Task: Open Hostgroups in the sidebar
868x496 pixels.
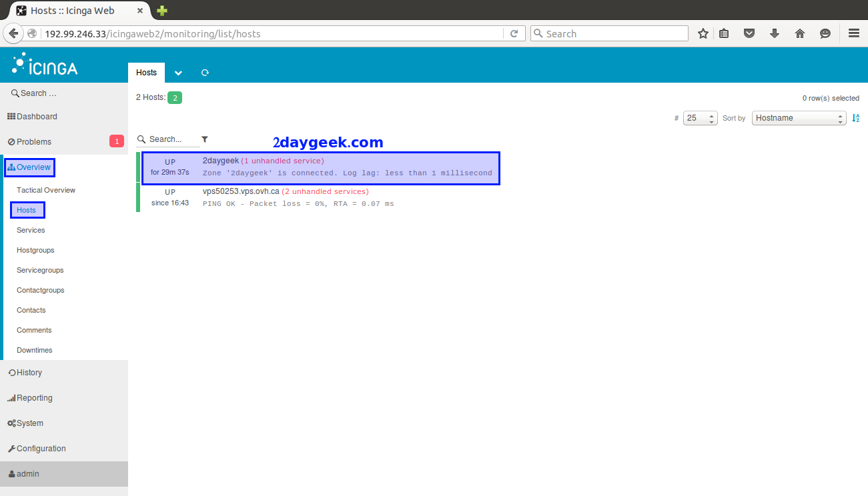Action: 35,250
